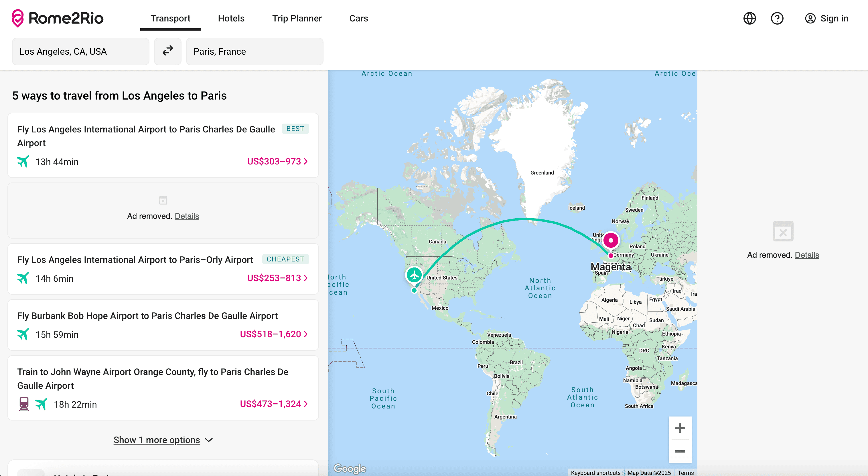Screen dimensions: 868x476
Task: Switch to the Hotels tab
Action: [231, 18]
